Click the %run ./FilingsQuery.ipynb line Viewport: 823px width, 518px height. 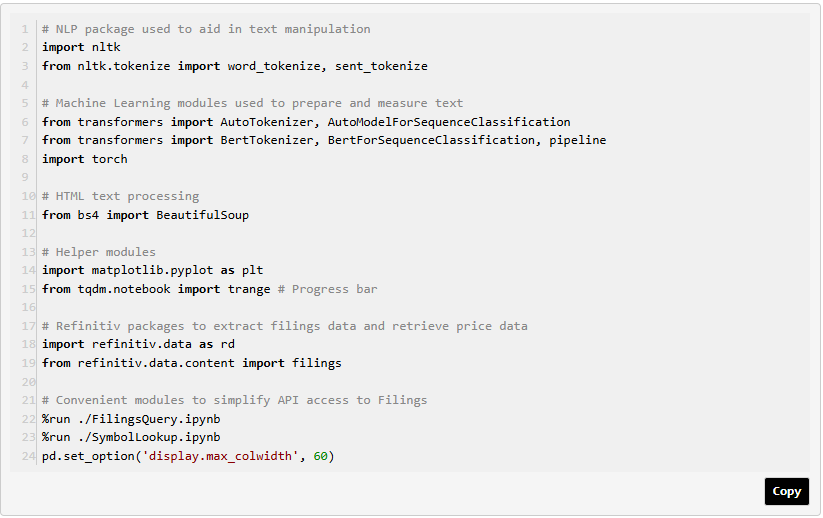tap(131, 419)
